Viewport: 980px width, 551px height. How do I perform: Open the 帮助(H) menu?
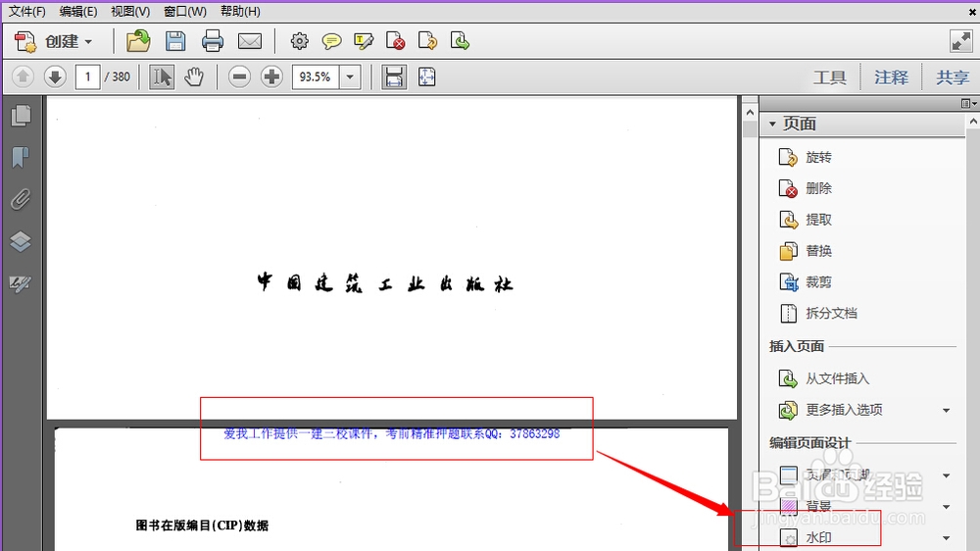coord(241,11)
